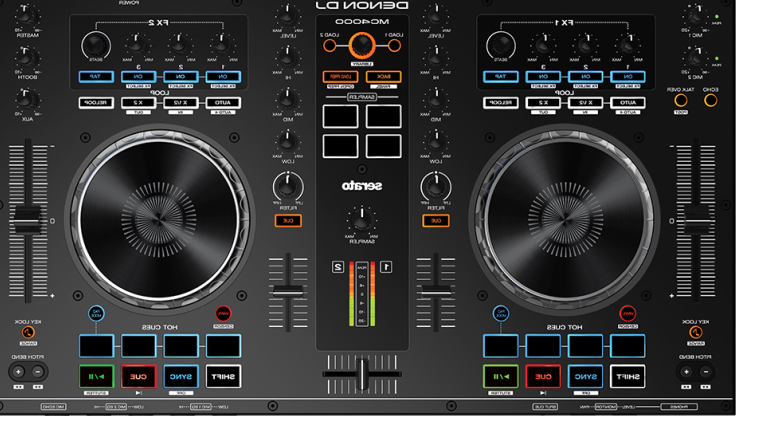Click the Pitch Bend minus button on the FX 1 deck
The height and width of the screenshot is (429, 762).
[706, 372]
